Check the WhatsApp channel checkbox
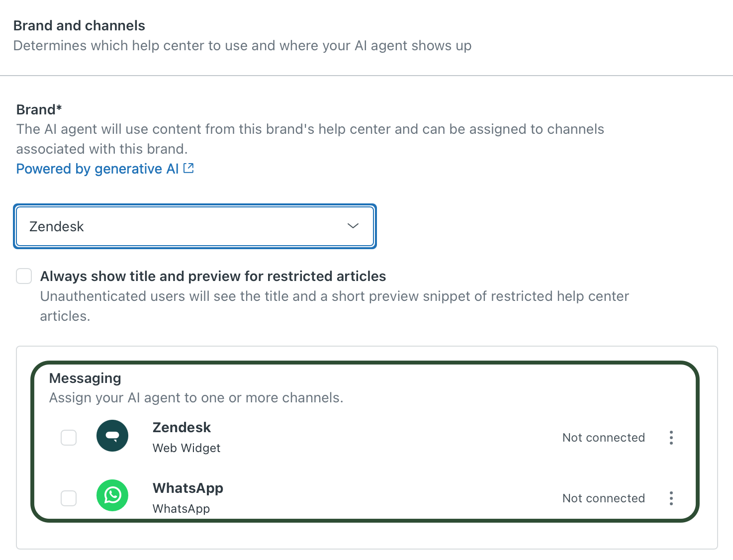 pyautogui.click(x=69, y=498)
